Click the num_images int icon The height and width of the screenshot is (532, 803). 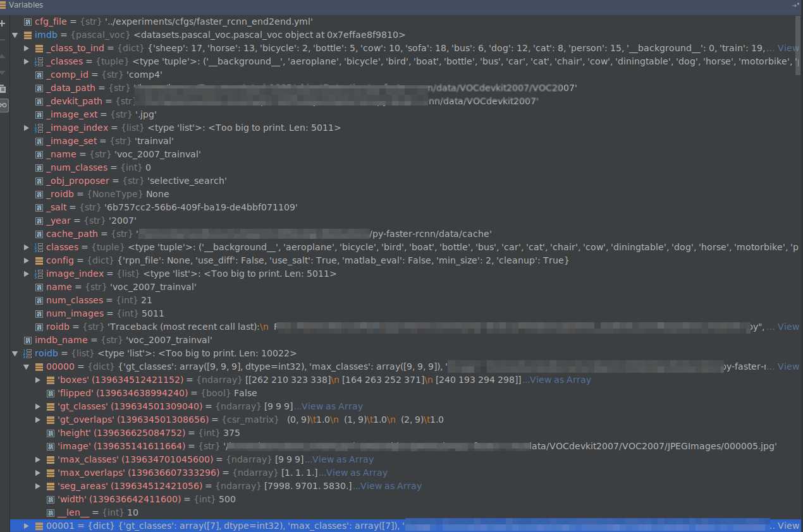39,313
